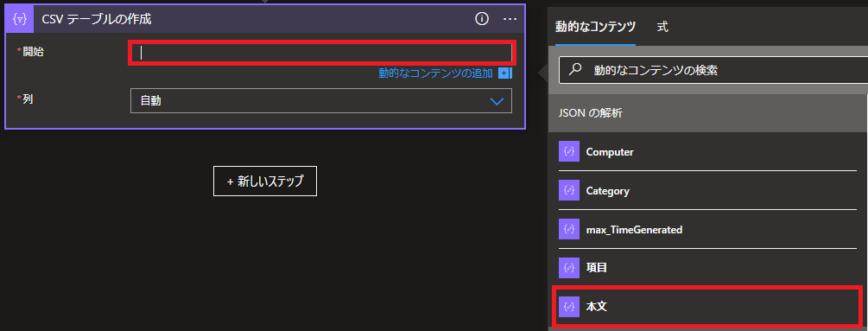
Task: Click the chevron arrow of the 列 dropdown
Action: pyautogui.click(x=497, y=101)
